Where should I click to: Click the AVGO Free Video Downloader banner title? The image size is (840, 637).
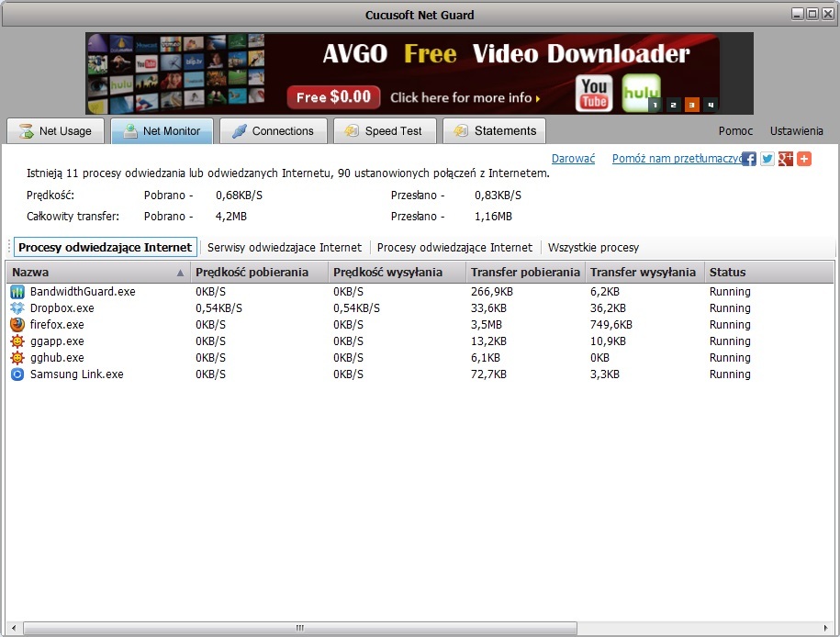tap(506, 53)
